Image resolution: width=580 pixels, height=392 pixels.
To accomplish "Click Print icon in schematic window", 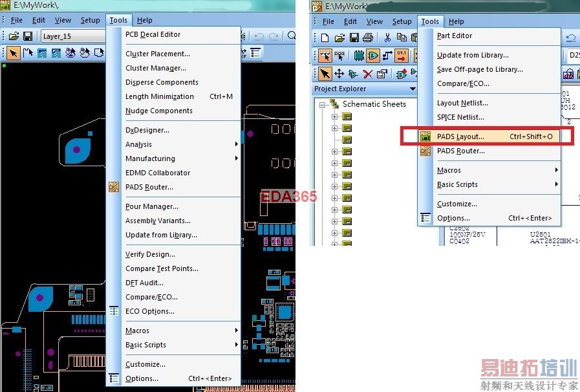I will pos(368,38).
